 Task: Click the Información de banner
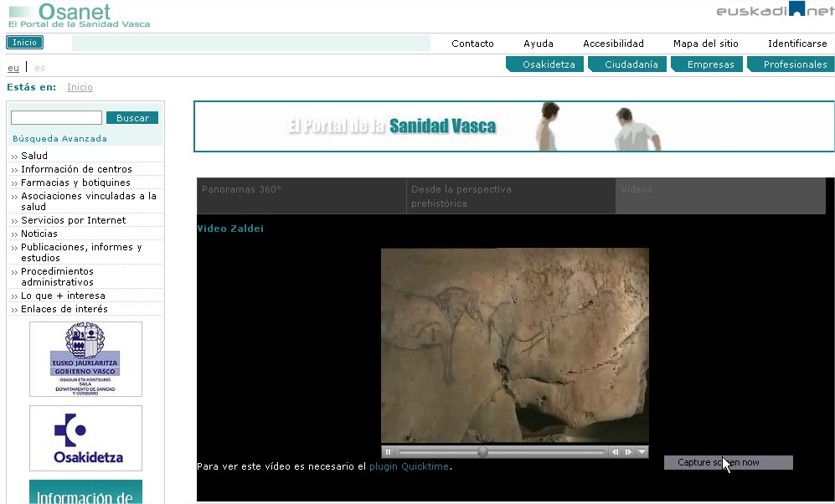(x=85, y=491)
